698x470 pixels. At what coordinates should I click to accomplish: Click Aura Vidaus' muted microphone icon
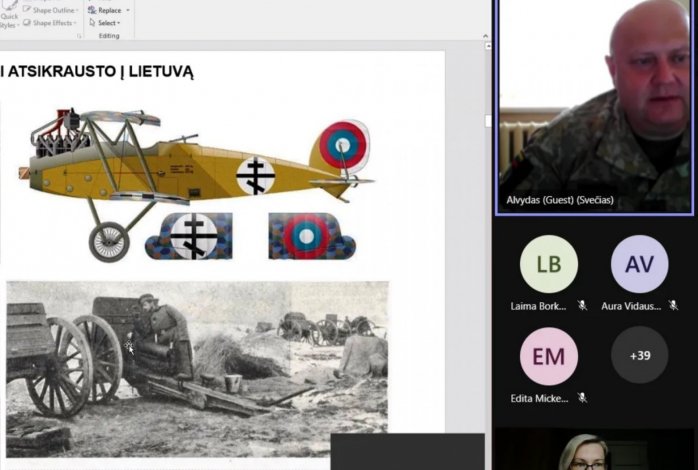click(x=674, y=306)
